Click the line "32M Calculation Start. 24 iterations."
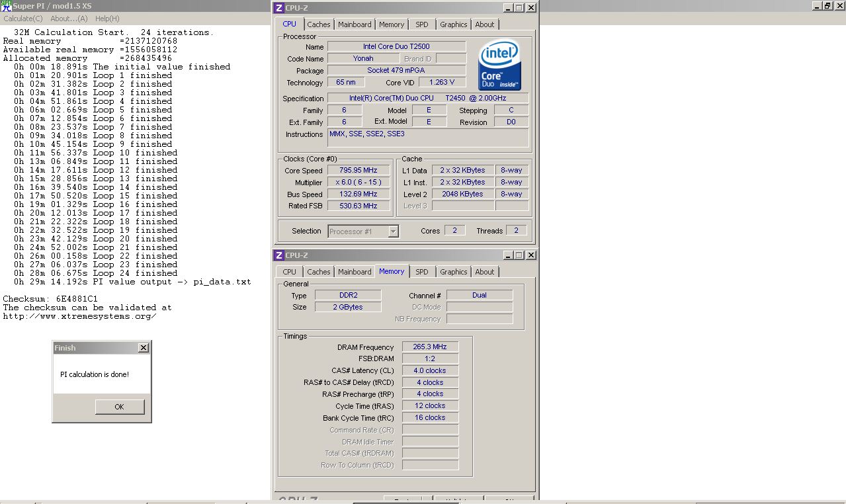The height and width of the screenshot is (504, 846). coord(114,32)
